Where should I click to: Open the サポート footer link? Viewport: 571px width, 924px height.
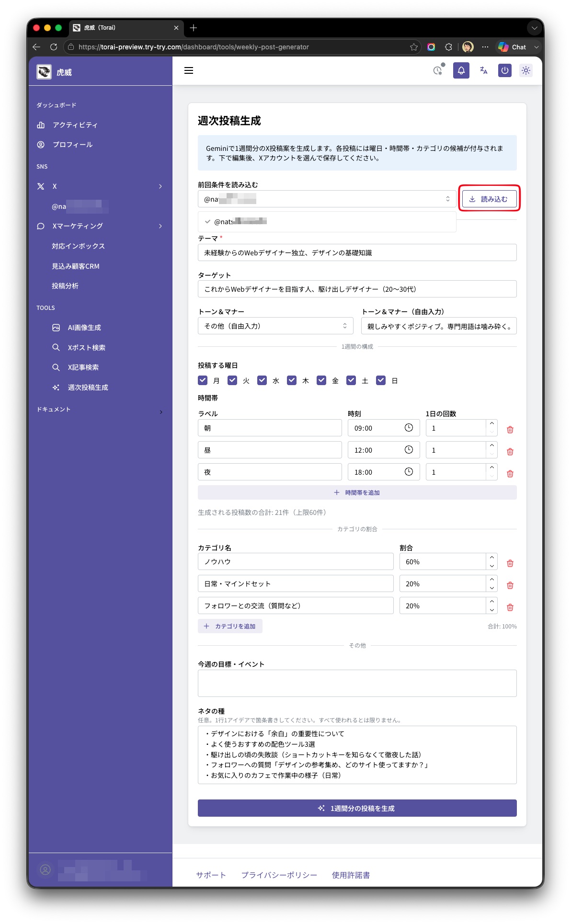click(x=211, y=875)
